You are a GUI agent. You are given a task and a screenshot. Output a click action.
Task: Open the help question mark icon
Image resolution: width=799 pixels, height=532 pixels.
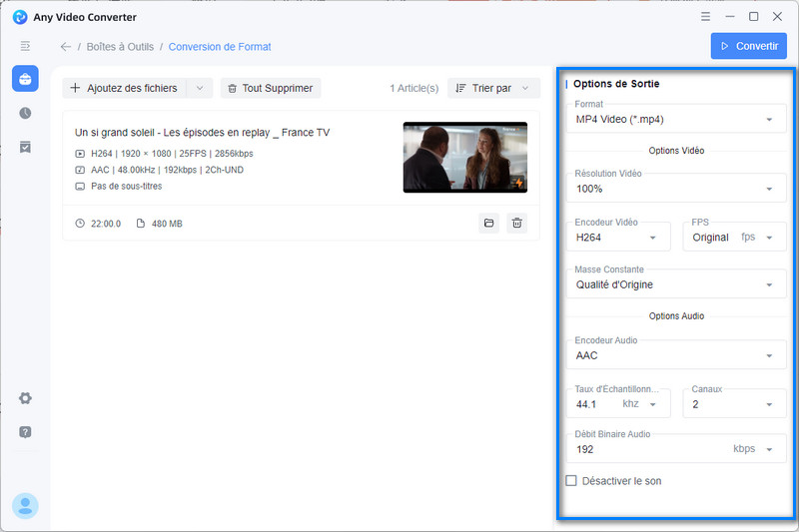point(25,432)
